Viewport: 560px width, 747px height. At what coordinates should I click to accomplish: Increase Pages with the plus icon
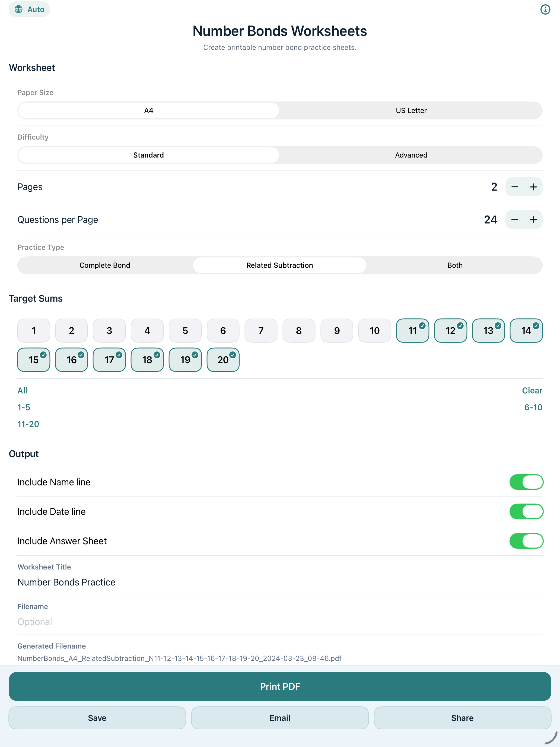[x=533, y=187]
